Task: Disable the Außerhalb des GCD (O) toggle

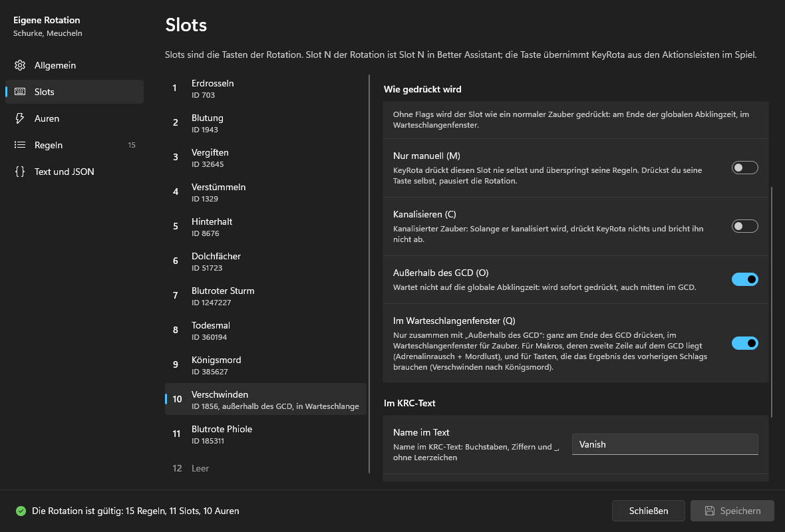Action: coord(744,279)
